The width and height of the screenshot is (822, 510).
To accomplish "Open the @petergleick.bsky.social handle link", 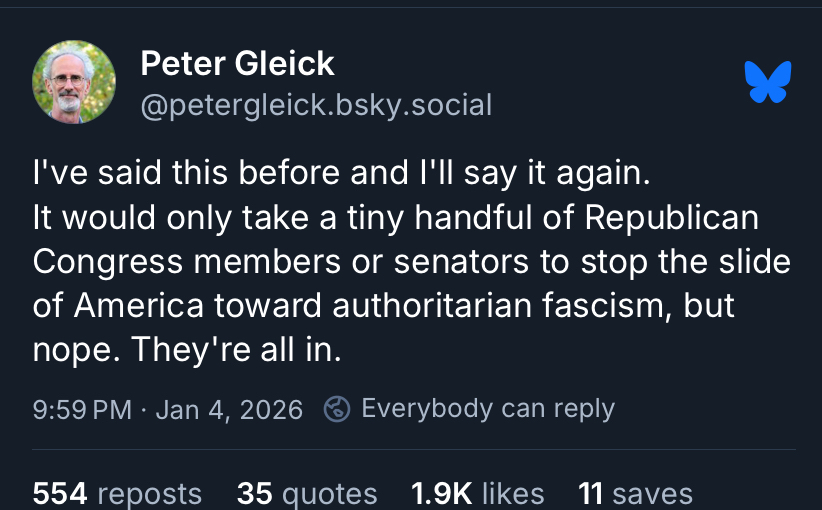I will click(316, 104).
